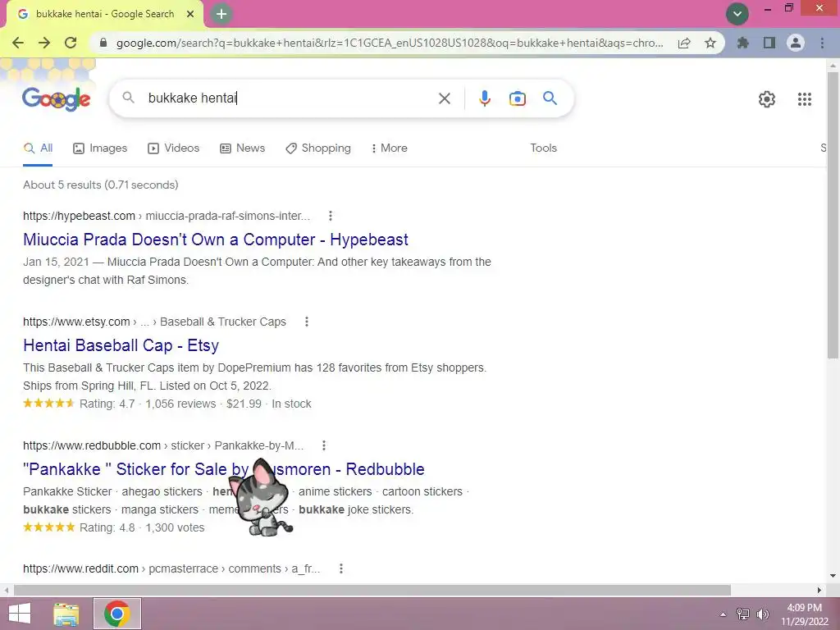The height and width of the screenshot is (630, 840).
Task: Open Chrome extensions puzzle icon
Action: tap(742, 43)
